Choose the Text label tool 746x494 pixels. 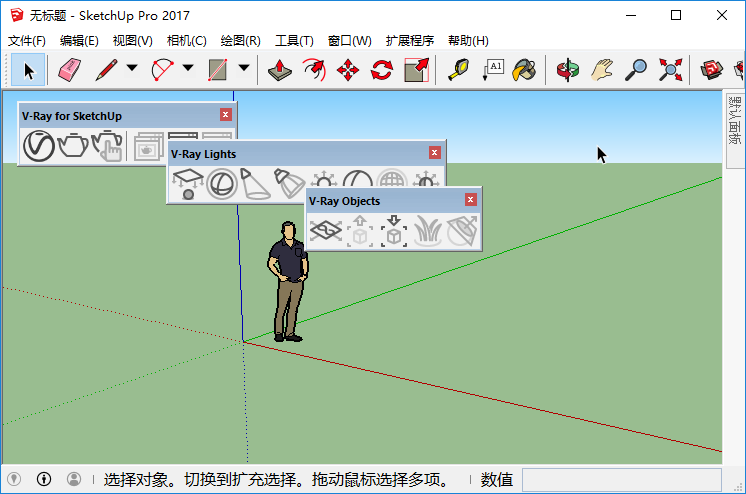point(493,70)
